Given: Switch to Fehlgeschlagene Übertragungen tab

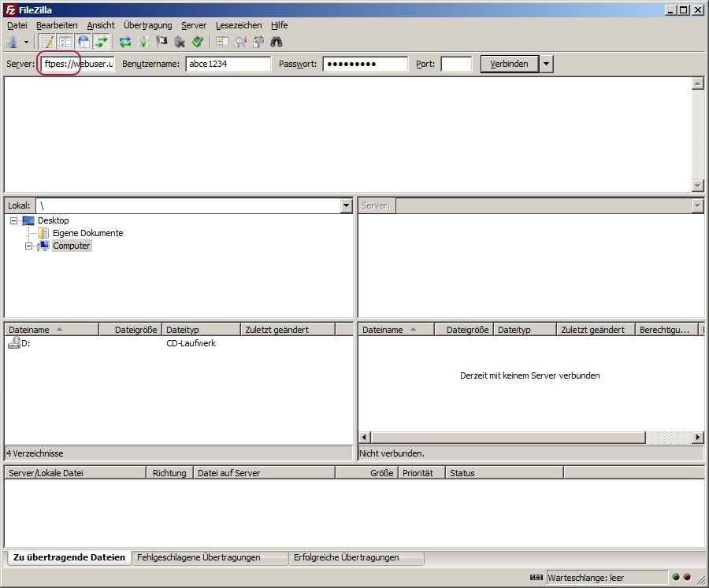Looking at the screenshot, I should [x=199, y=557].
